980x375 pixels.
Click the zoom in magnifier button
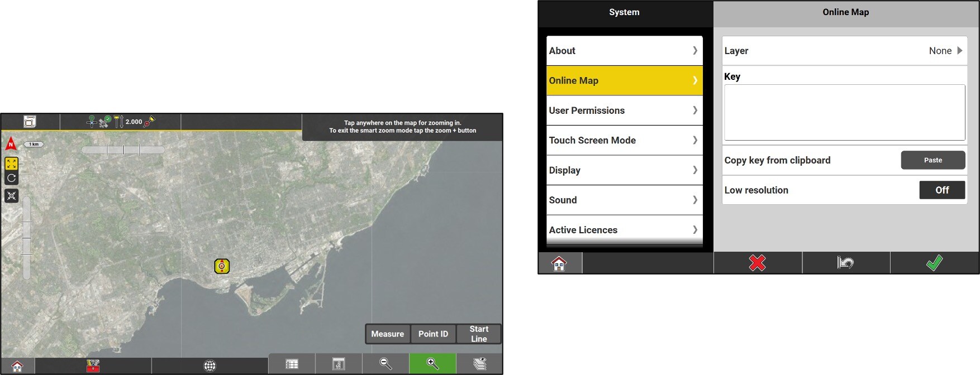[432, 364]
